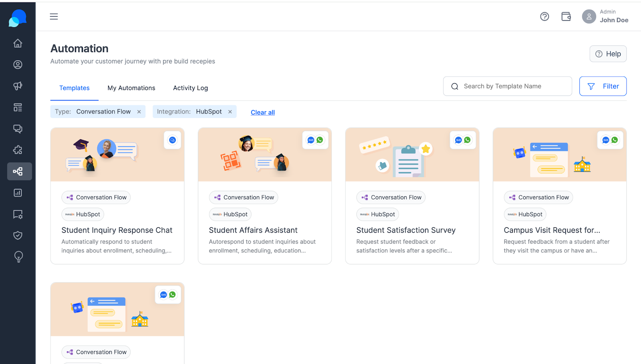Click the question mark help icon in header
The height and width of the screenshot is (364, 641).
(544, 16)
